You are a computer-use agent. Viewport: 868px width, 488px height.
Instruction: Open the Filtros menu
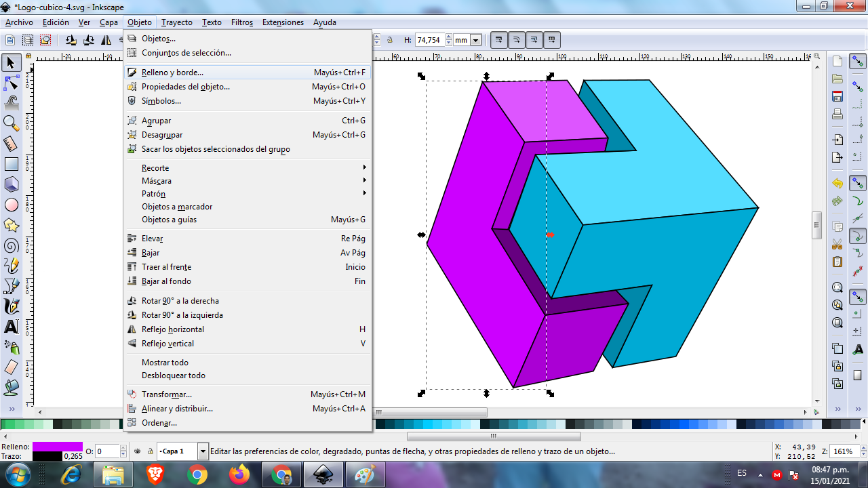242,22
